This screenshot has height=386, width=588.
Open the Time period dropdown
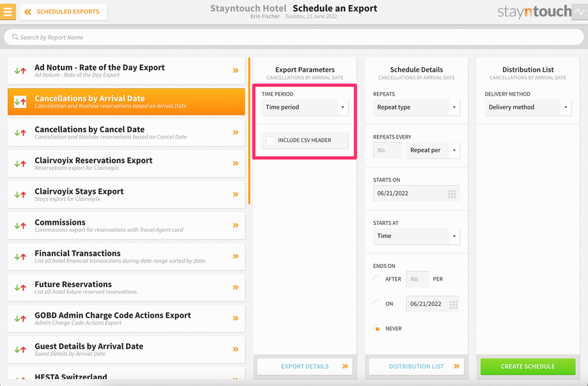pyautogui.click(x=305, y=107)
